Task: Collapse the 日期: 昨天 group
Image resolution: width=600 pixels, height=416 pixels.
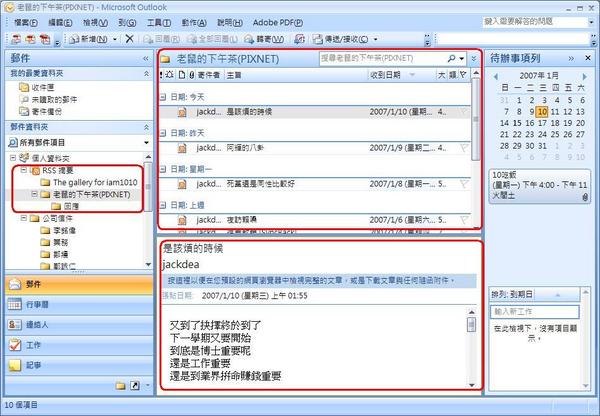Action: tap(163, 133)
